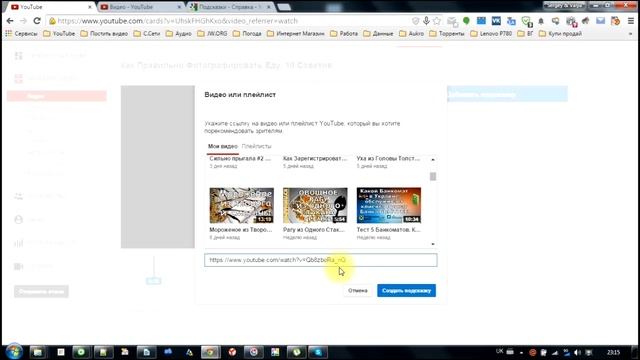Image resolution: width=640 pixels, height=360 pixels.
Task: Open the Погода bookmarks folder
Action: click(247, 33)
